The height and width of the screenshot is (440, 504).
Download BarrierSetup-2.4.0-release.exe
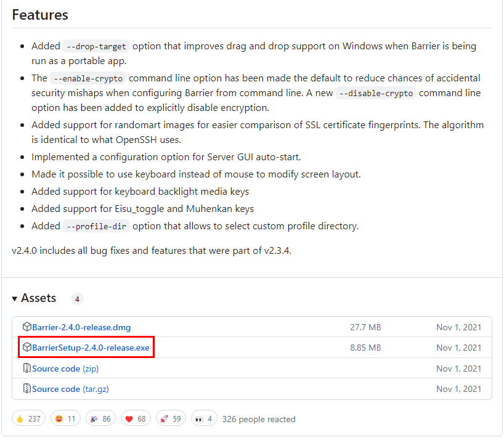click(x=91, y=348)
